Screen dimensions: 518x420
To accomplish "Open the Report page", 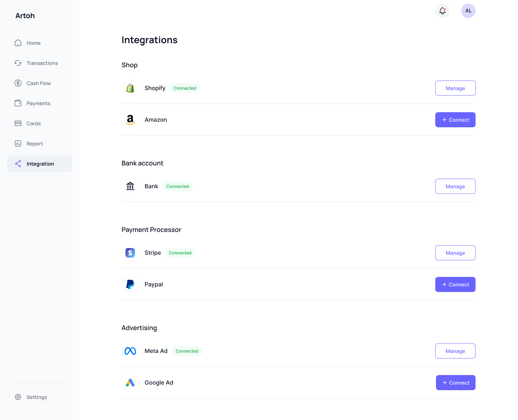I will click(x=35, y=144).
